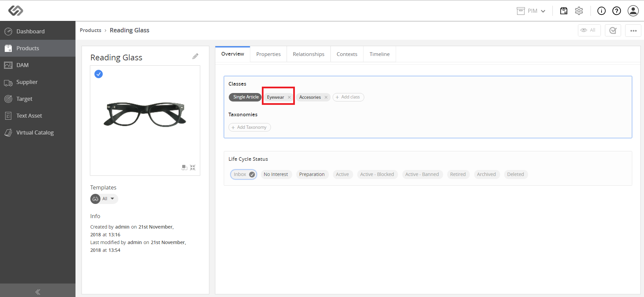Open the help question mark icon
644x297 pixels.
pyautogui.click(x=616, y=11)
